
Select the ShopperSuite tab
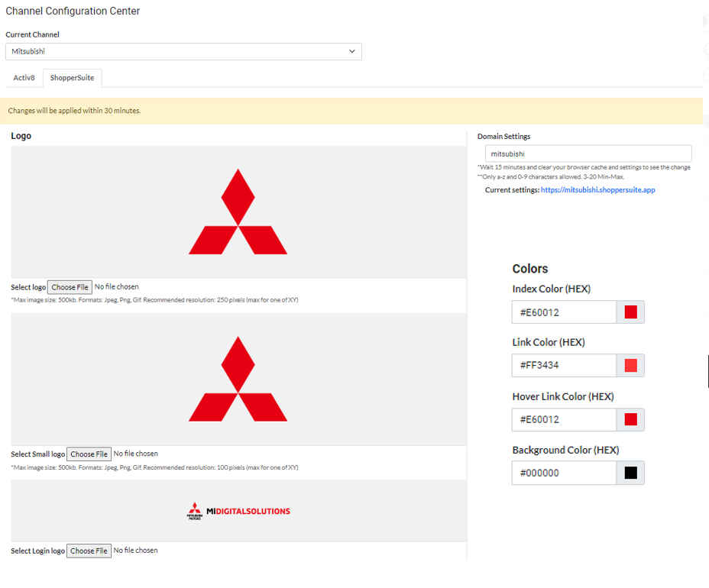click(72, 78)
